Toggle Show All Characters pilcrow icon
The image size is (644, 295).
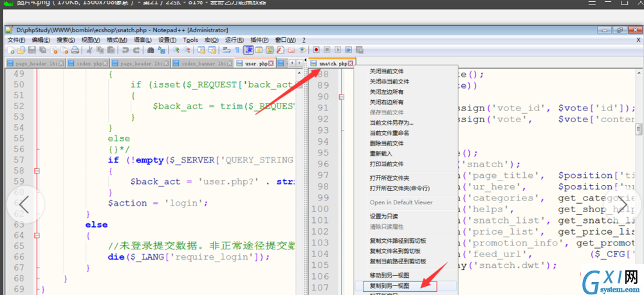237,50
